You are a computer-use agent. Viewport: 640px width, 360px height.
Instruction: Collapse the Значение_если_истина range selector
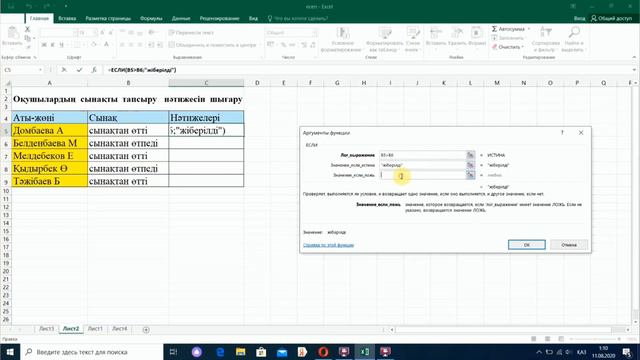coord(471,165)
